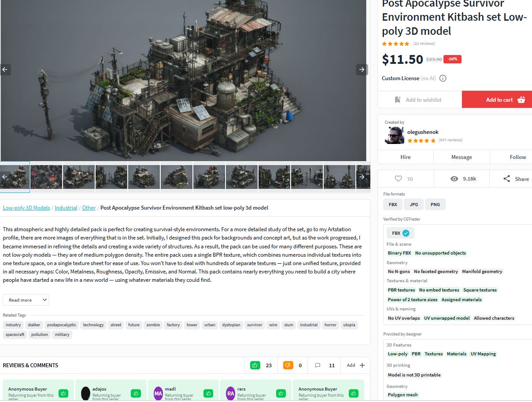Click the No N-gons label
Screen dimensions: 532x402
399,272
